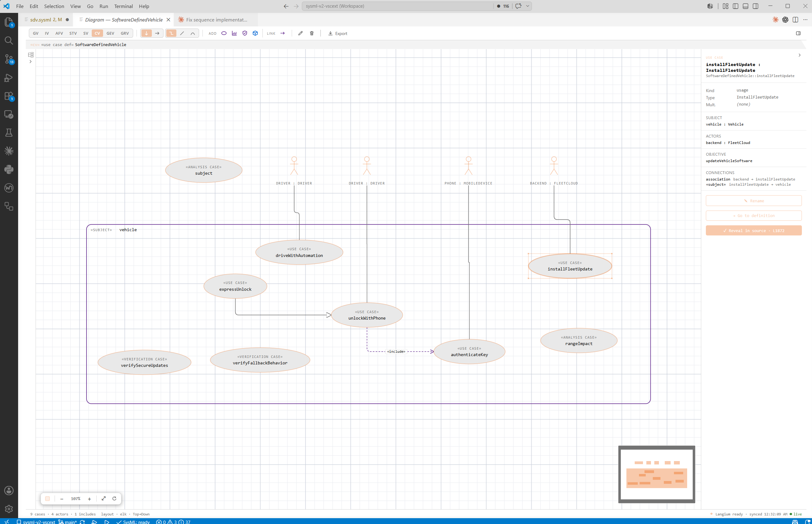Open the Search view in activity bar
Viewport: 812px width, 524px height.
coord(9,41)
